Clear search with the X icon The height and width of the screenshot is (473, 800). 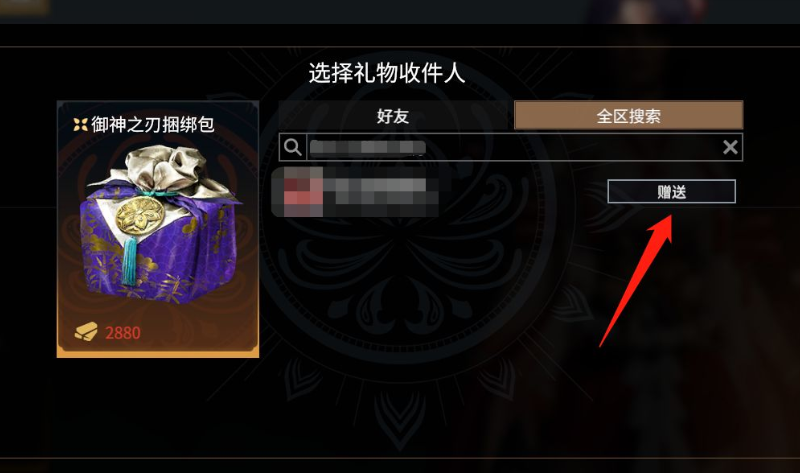click(730, 147)
